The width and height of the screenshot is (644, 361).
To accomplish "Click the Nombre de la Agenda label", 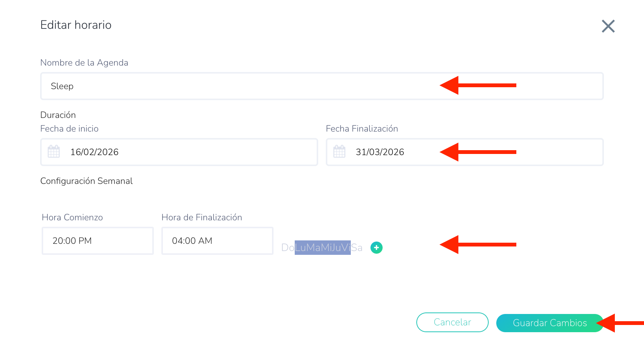I will (84, 63).
